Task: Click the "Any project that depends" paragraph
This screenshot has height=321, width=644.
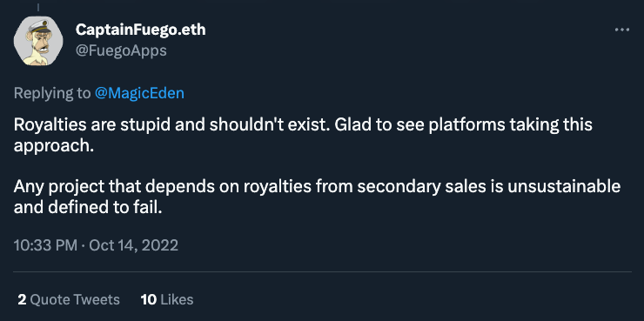Action: [x=317, y=197]
